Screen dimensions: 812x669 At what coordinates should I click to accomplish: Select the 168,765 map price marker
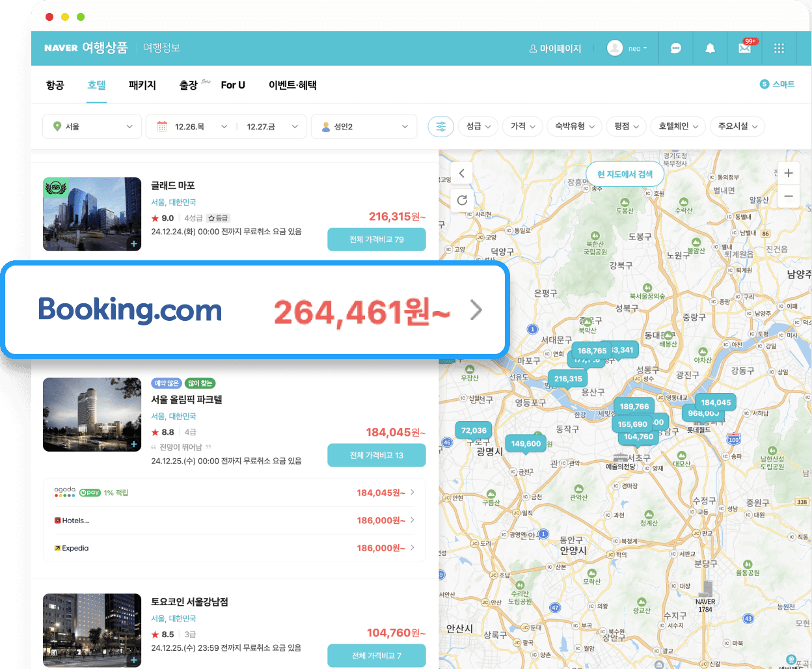coord(591,351)
